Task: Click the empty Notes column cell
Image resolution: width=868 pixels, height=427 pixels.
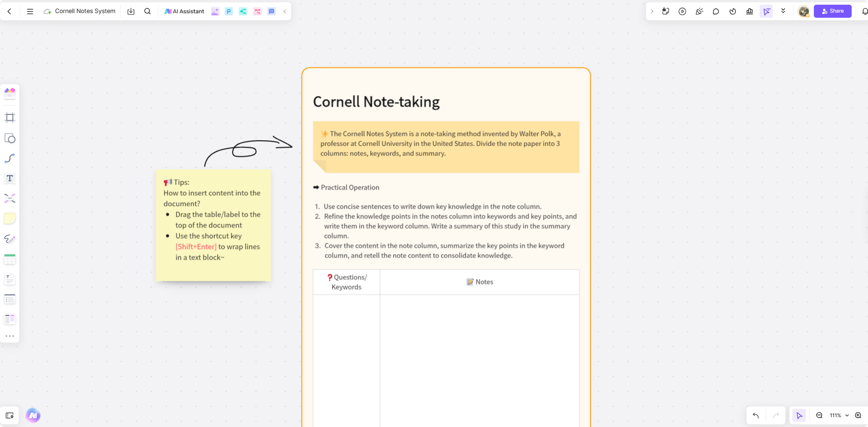Action: point(480,361)
